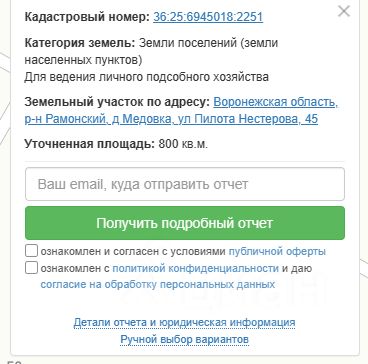Click the '800 кв.м.' area value
The image size is (368, 364).
point(183,144)
